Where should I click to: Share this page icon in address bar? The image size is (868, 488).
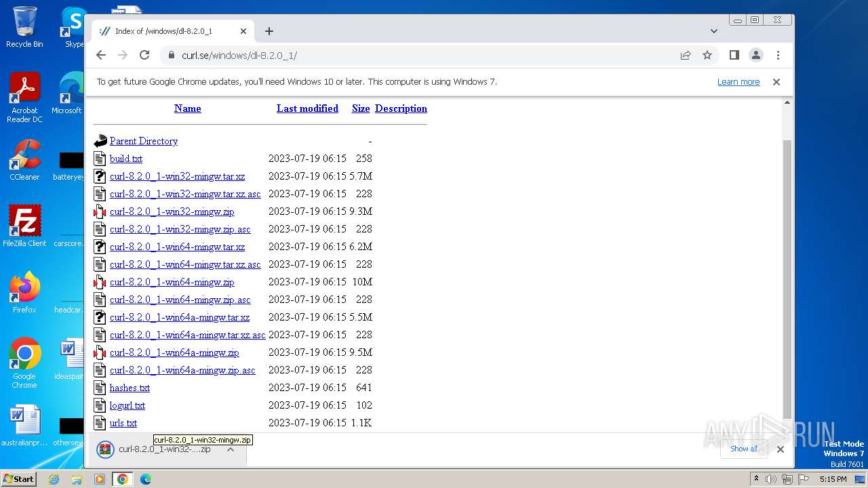(x=686, y=55)
